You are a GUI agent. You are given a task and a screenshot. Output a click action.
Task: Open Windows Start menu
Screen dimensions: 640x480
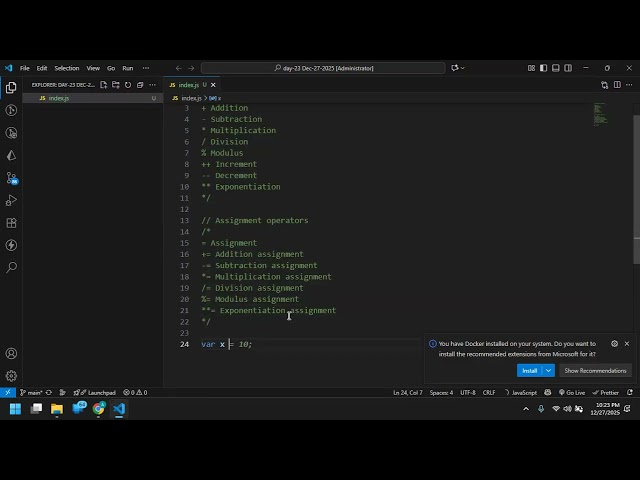pyautogui.click(x=16, y=409)
